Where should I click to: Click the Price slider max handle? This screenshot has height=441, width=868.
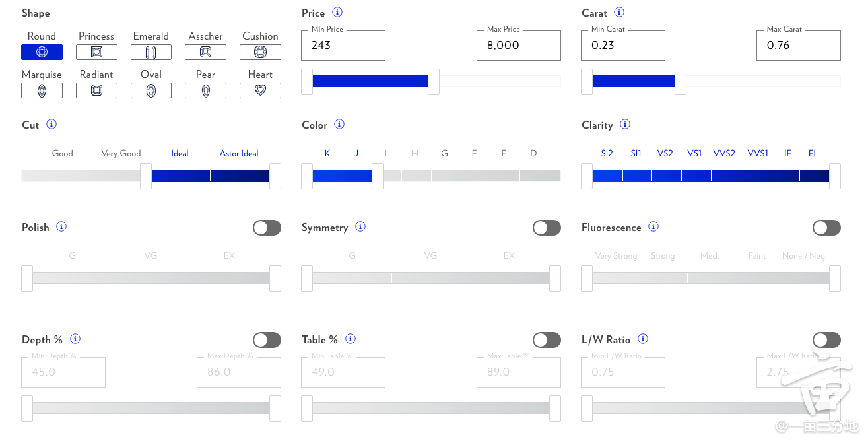click(434, 81)
